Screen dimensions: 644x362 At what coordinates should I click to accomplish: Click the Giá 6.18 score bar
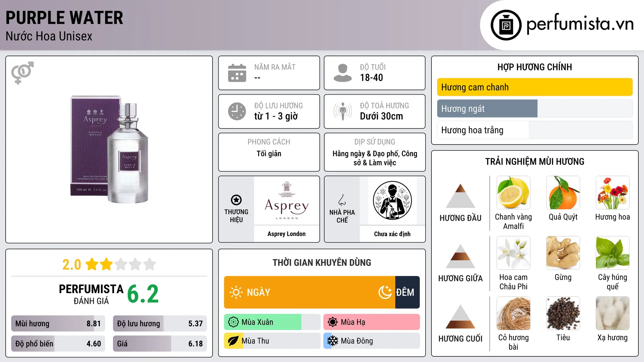click(160, 343)
